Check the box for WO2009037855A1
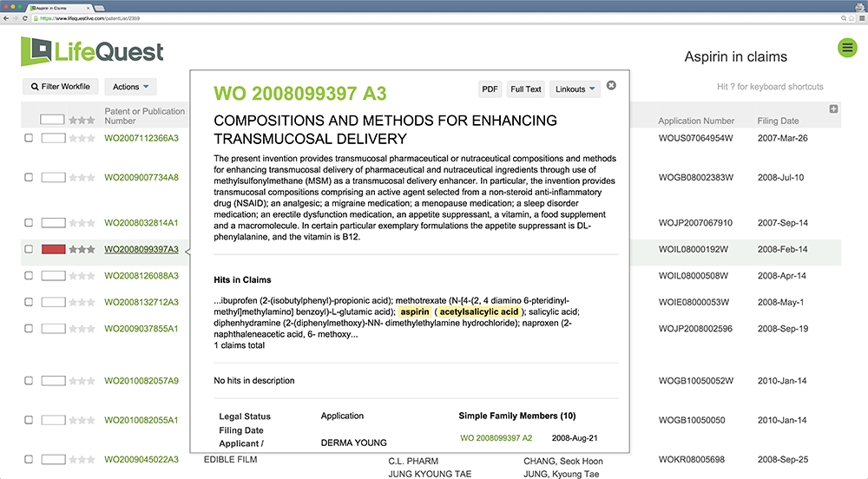 pos(29,328)
